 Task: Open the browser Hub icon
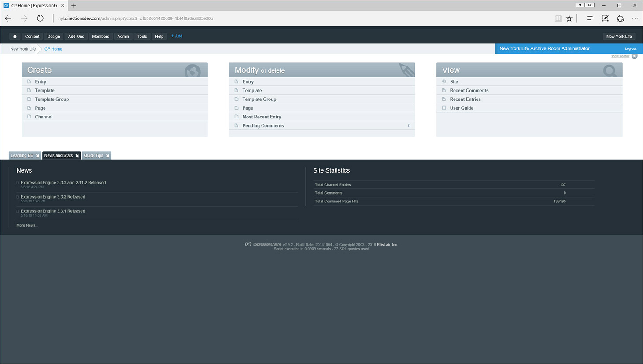tap(590, 18)
